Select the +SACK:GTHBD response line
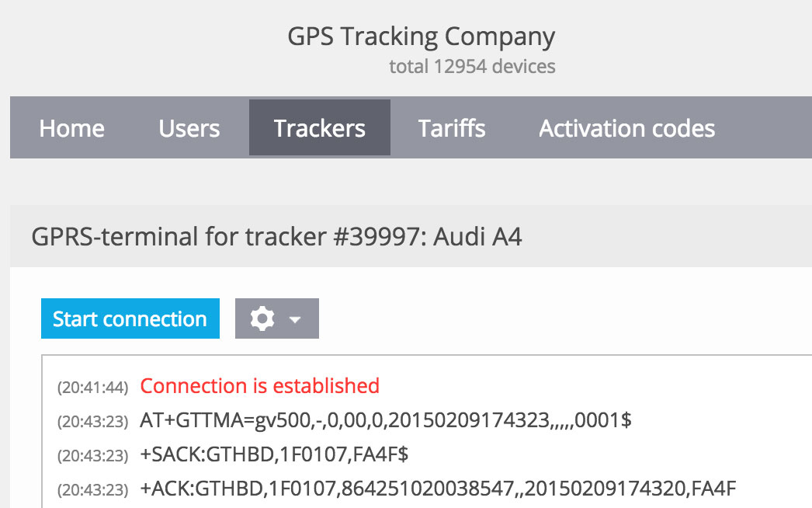Image resolution: width=812 pixels, height=508 pixels. [274, 454]
